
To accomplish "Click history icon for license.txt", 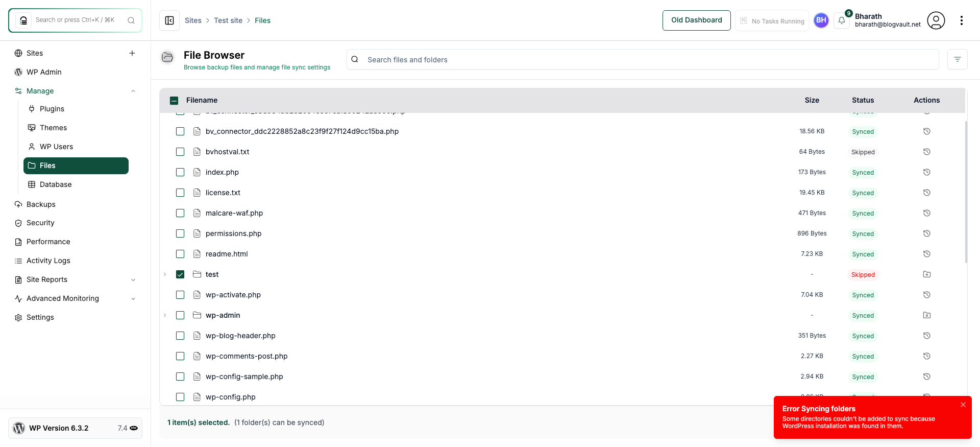I will pos(927,193).
